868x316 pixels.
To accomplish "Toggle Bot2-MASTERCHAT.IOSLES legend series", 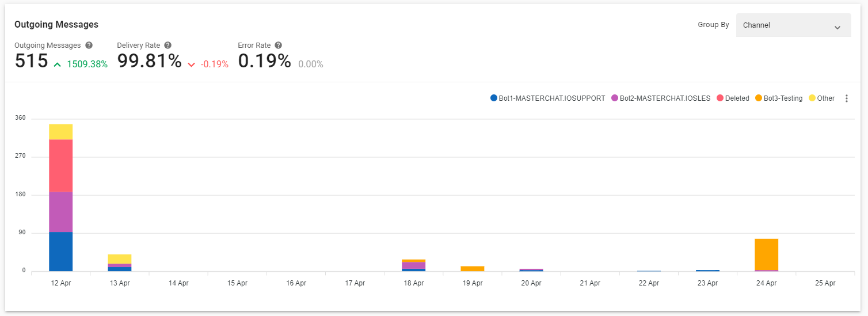I will pos(661,98).
